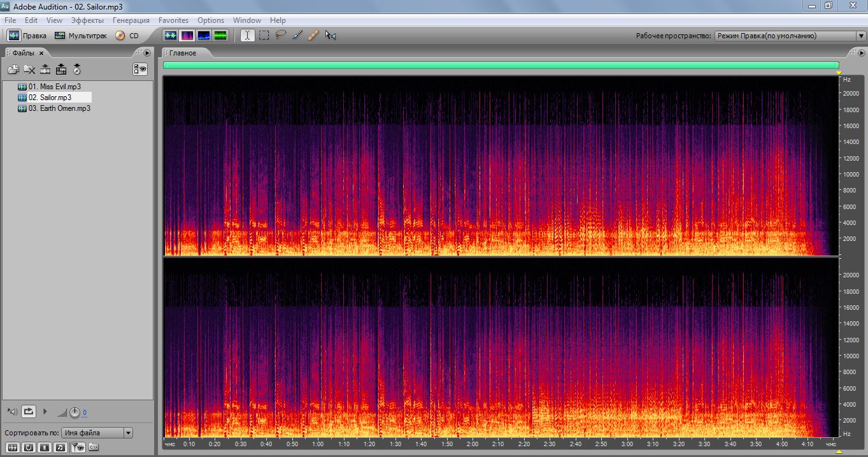Click the Import File folder icon
The image size is (868, 457).
click(13, 69)
